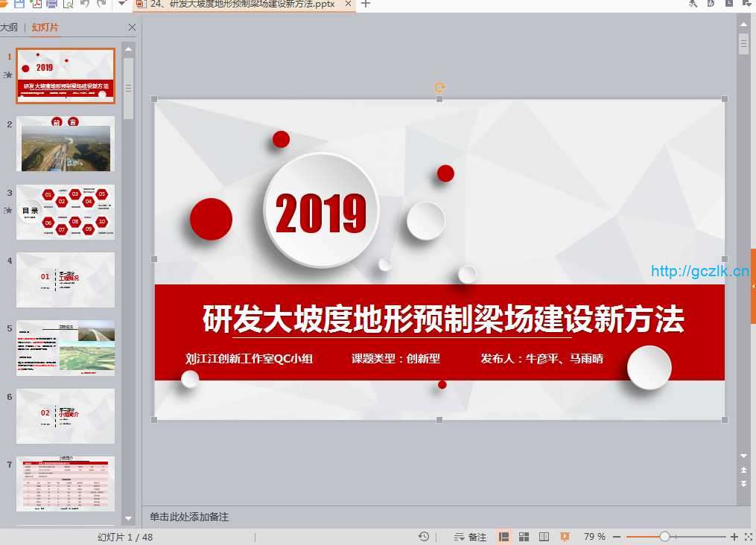The image size is (756, 545).
Task: Click the zoom slider handle
Action: [x=664, y=537]
